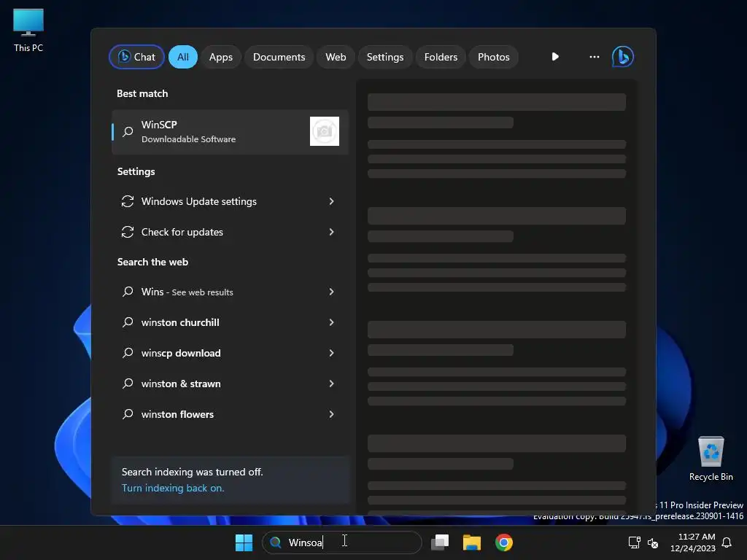
Task: Open the Wins web results
Action: click(x=230, y=292)
